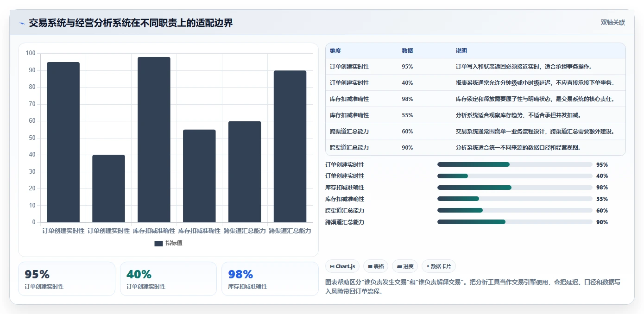Click the 数据 column header in table
This screenshot has width=644, height=314.
[407, 51]
